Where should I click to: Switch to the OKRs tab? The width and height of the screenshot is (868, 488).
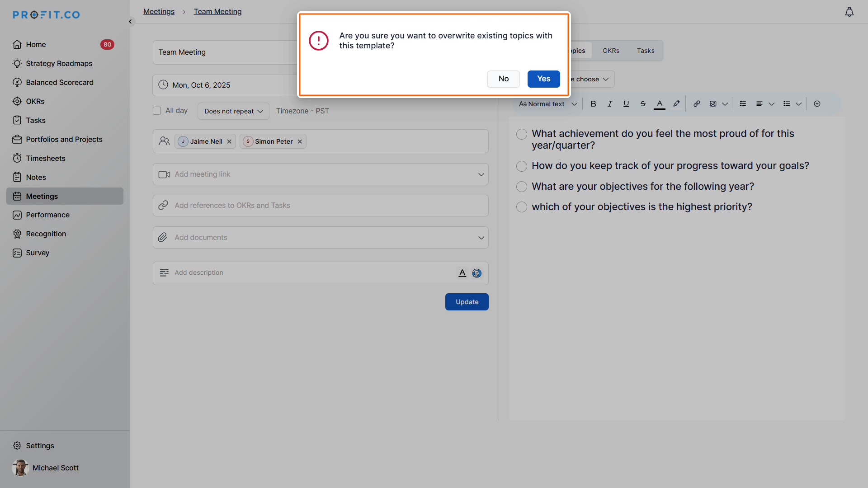(x=611, y=51)
